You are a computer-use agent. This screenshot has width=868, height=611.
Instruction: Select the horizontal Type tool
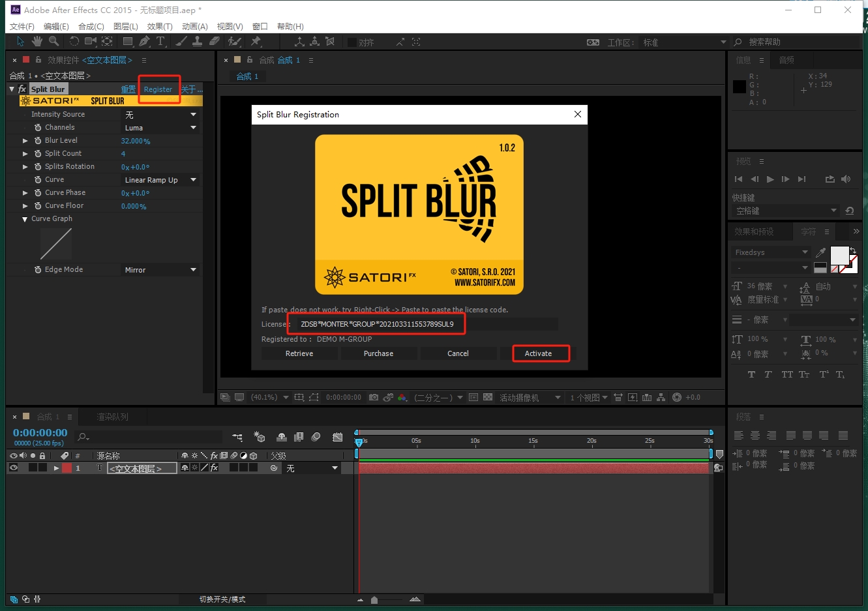coord(161,41)
